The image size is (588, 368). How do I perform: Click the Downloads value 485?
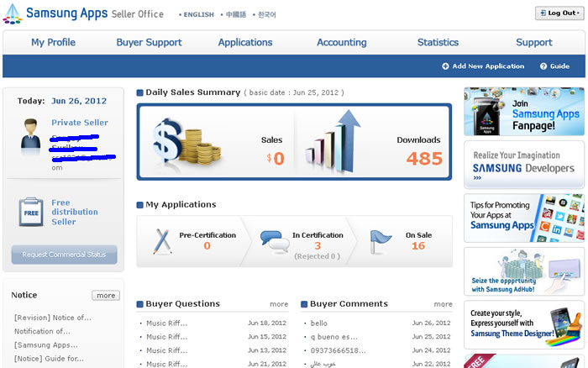coord(424,159)
